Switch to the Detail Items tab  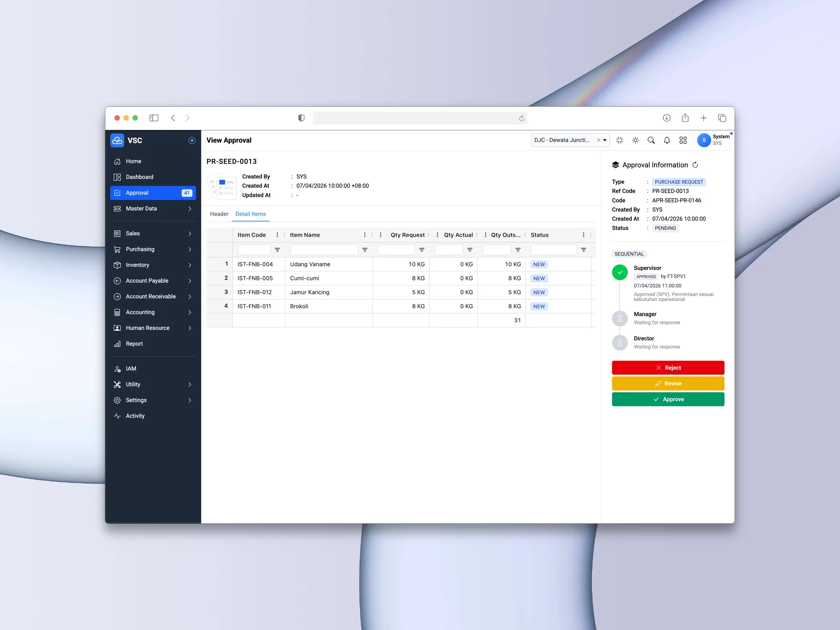[251, 214]
